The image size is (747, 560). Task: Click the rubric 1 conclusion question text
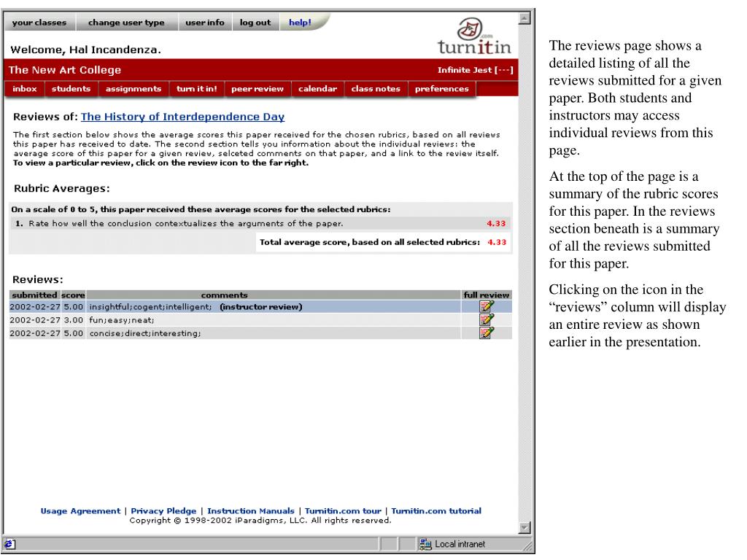pos(185,223)
